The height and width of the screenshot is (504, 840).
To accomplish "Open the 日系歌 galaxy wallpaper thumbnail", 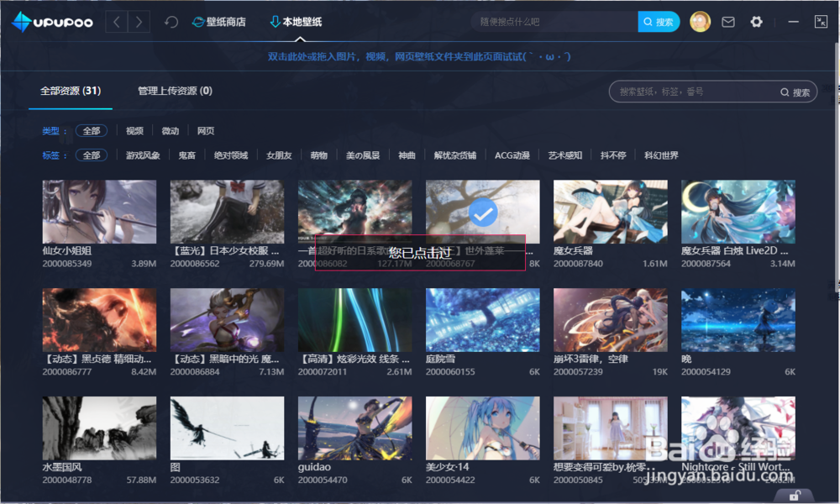I will coord(354,212).
